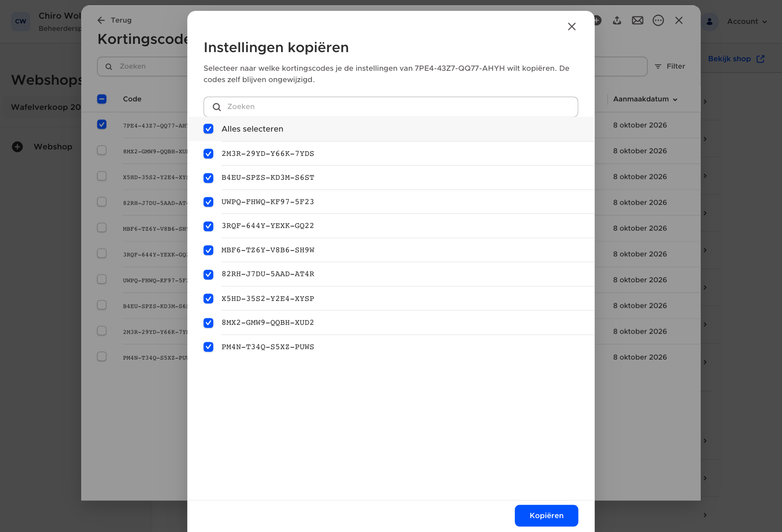Close the Instellingen kopiëren dialog
The width and height of the screenshot is (782, 532).
coord(572,26)
